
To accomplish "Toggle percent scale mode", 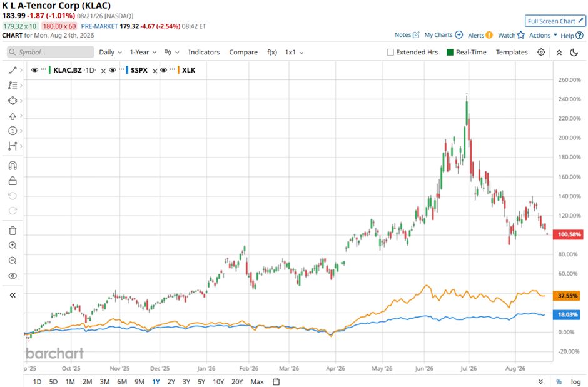I will pos(559,382).
